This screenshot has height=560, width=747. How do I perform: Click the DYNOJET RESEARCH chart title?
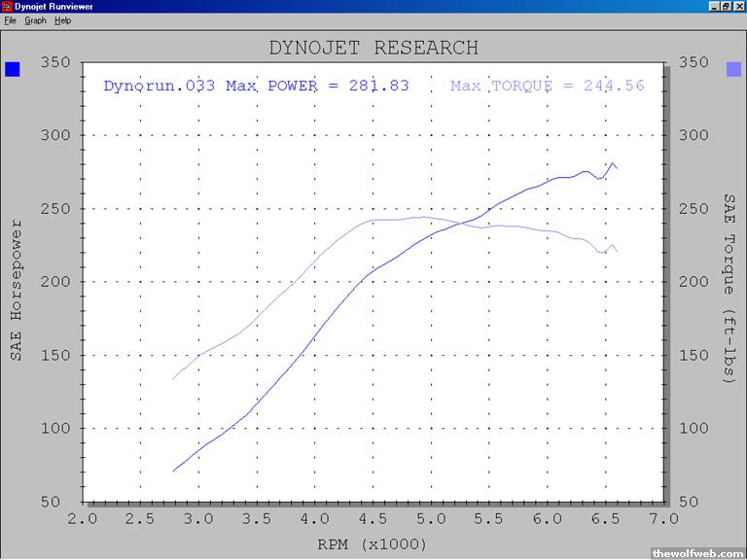pyautogui.click(x=373, y=47)
